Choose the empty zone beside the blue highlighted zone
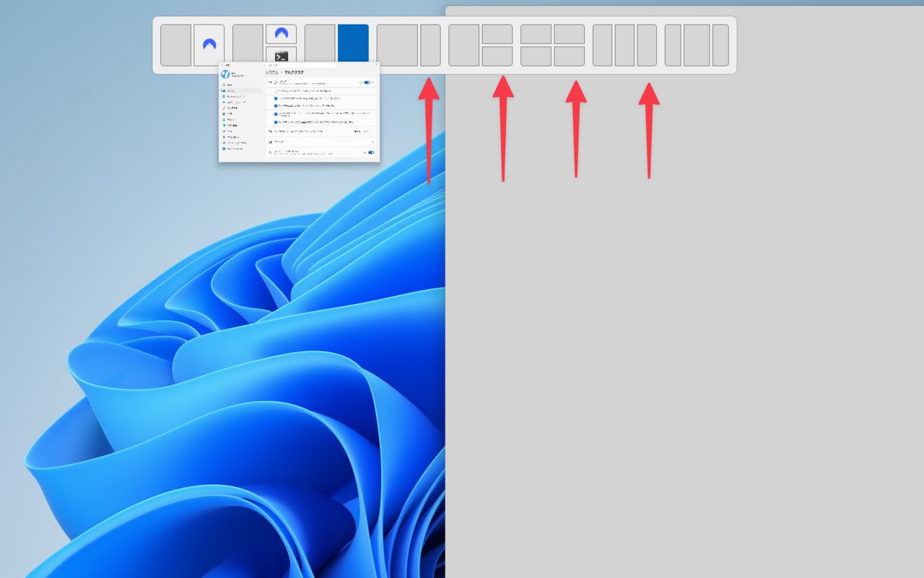Screen dimensions: 924x578 (320, 45)
